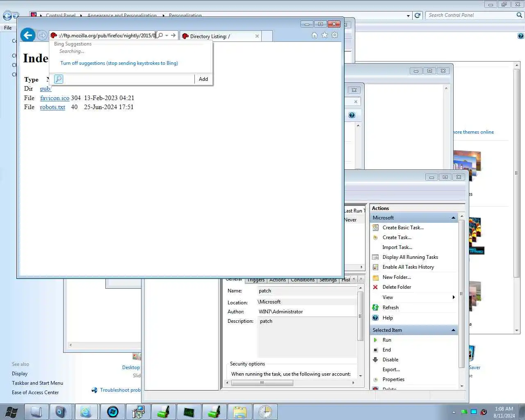Click the task Name field containing patch
This screenshot has height=420, width=525.
[x=307, y=291]
